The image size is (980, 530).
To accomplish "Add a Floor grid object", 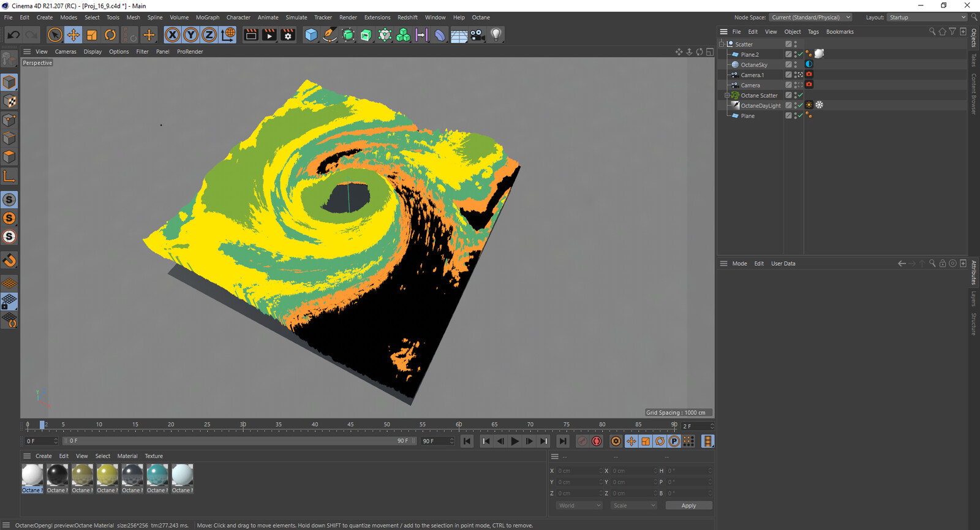I will (459, 35).
